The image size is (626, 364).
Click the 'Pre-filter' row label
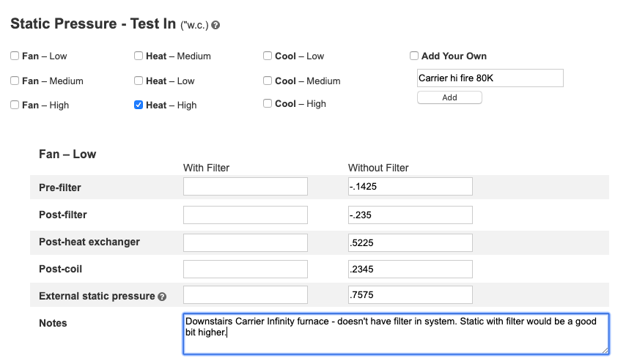pyautogui.click(x=60, y=187)
